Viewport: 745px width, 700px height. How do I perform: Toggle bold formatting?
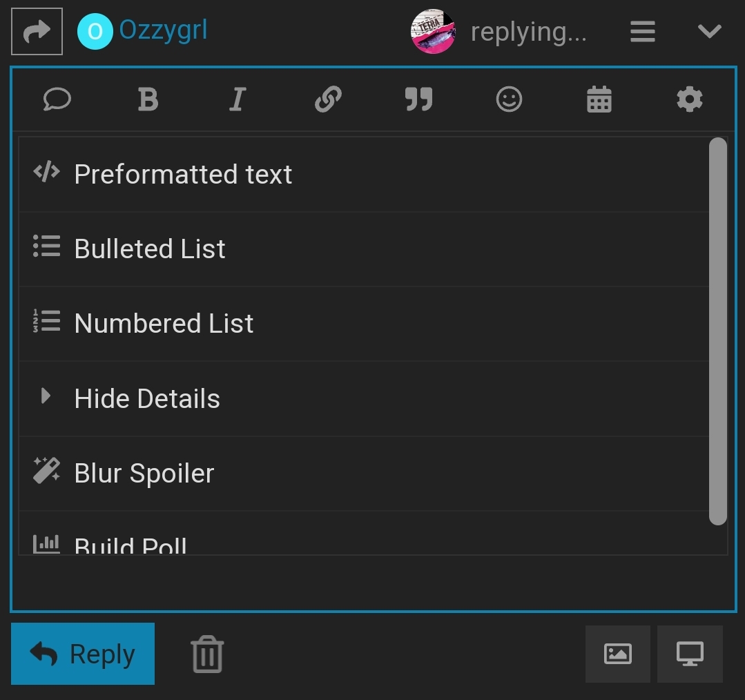pos(148,100)
